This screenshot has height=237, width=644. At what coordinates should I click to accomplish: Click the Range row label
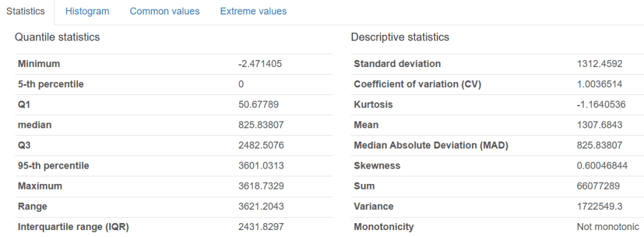pos(32,207)
